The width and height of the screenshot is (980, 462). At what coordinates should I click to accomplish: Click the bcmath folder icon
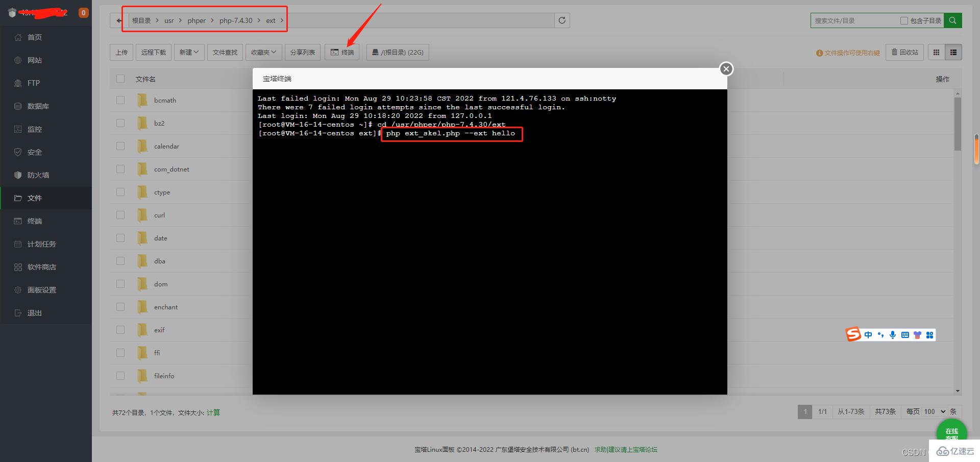coord(142,100)
